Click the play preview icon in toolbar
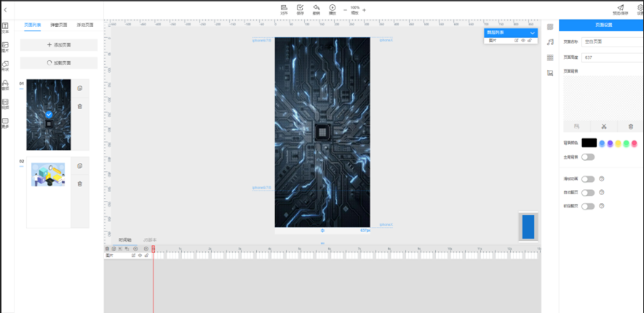The height and width of the screenshot is (313, 644). pyautogui.click(x=332, y=9)
